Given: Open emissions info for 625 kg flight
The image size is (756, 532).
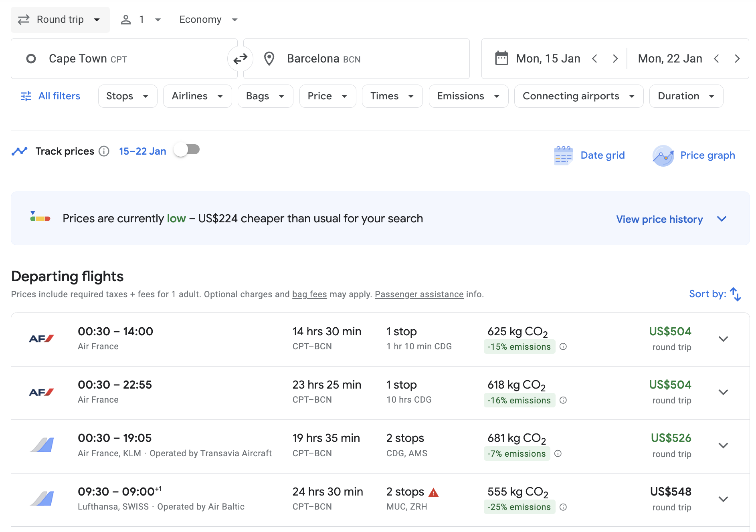Looking at the screenshot, I should click(563, 347).
